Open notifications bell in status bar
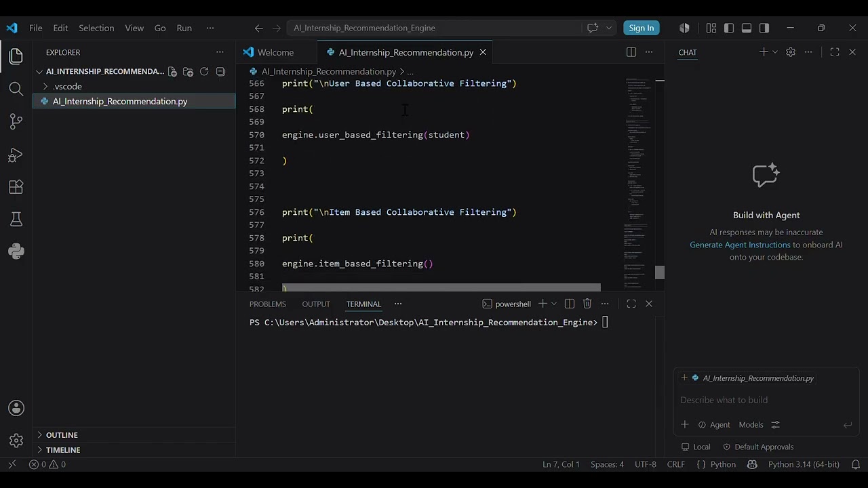Viewport: 868px width, 488px height. tap(856, 464)
